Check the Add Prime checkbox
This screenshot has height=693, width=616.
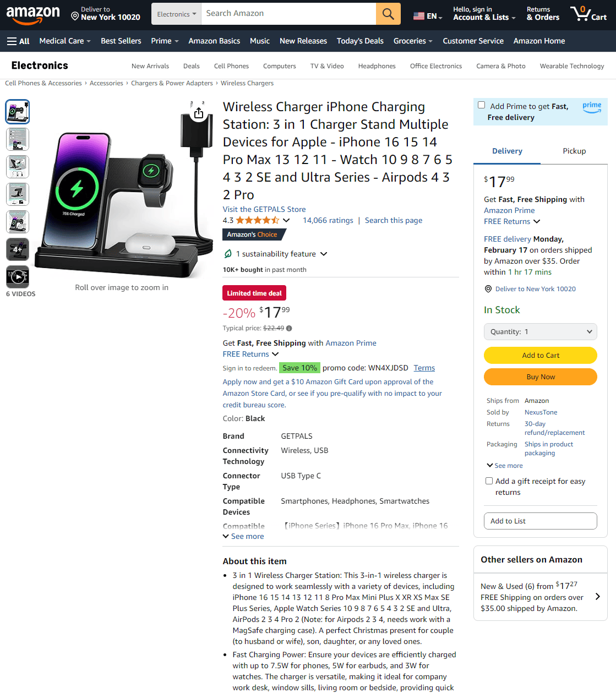(x=482, y=105)
